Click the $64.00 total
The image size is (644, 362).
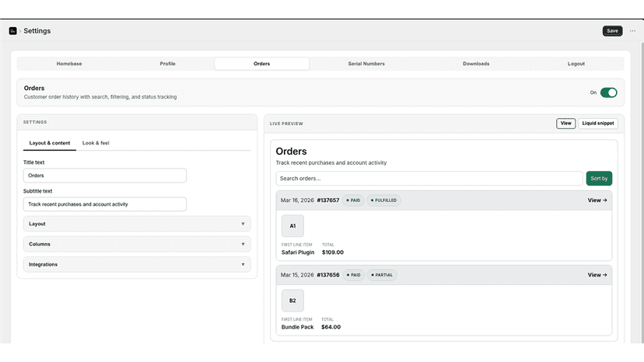(x=331, y=327)
